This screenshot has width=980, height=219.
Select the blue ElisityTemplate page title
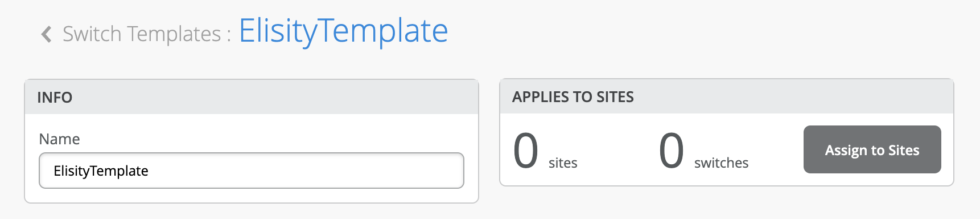[x=343, y=31]
